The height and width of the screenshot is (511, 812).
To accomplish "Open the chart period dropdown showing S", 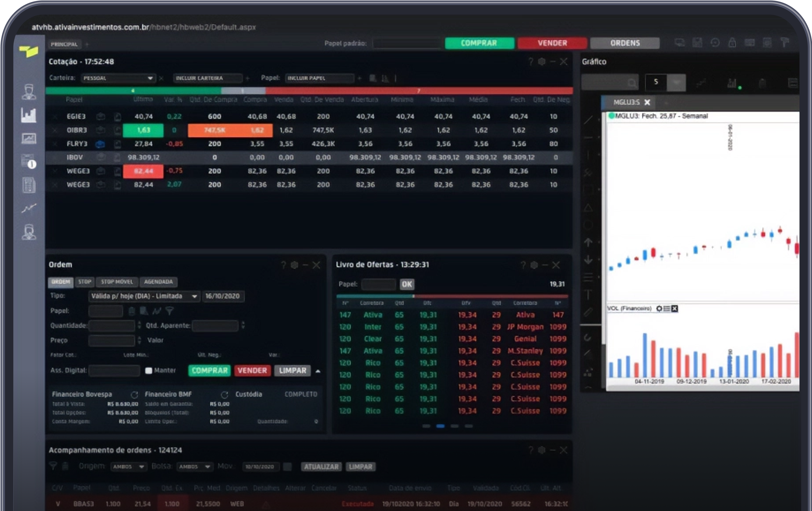I will [x=676, y=82].
